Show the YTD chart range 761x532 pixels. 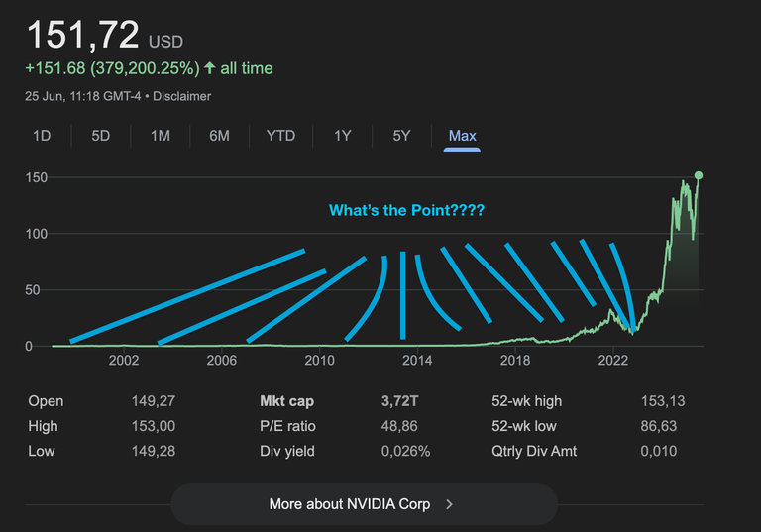coord(280,136)
